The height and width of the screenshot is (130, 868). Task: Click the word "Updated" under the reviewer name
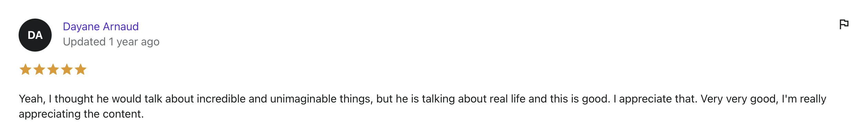coord(84,42)
